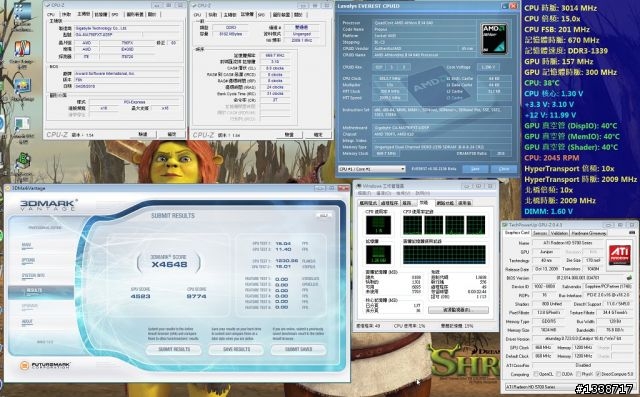Click the memory usage history graph in Task Manager
This screenshot has width=640, height=397.
(444, 255)
